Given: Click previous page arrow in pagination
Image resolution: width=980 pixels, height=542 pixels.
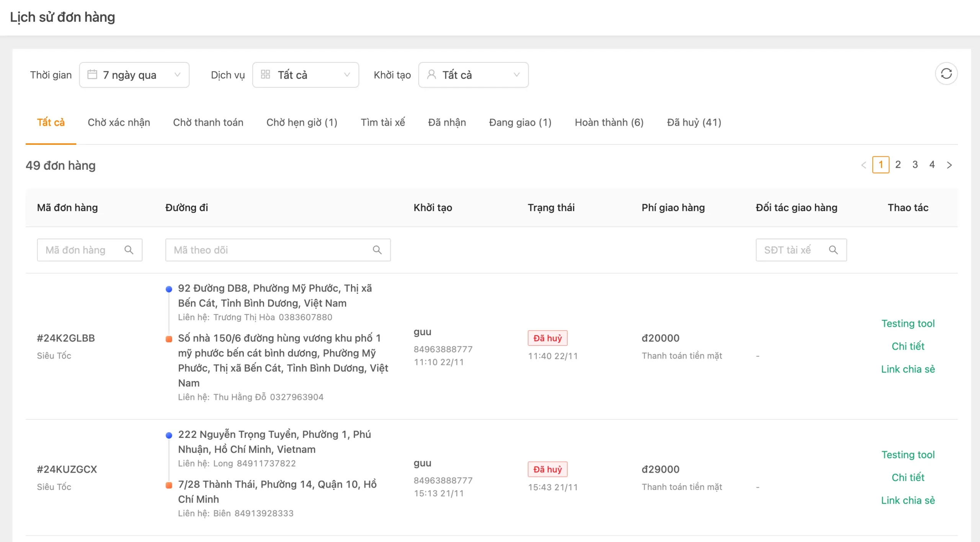Looking at the screenshot, I should [864, 165].
